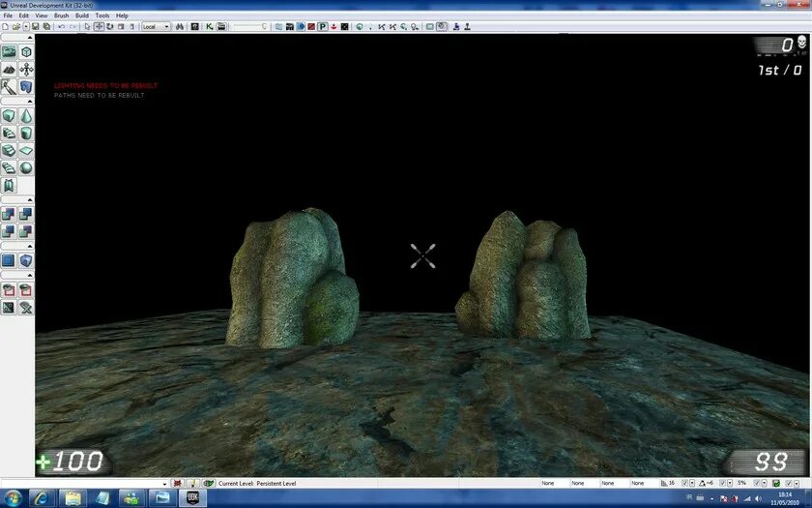Toggle the Scale widget mode
The height and width of the screenshot is (508, 812).
121,26
